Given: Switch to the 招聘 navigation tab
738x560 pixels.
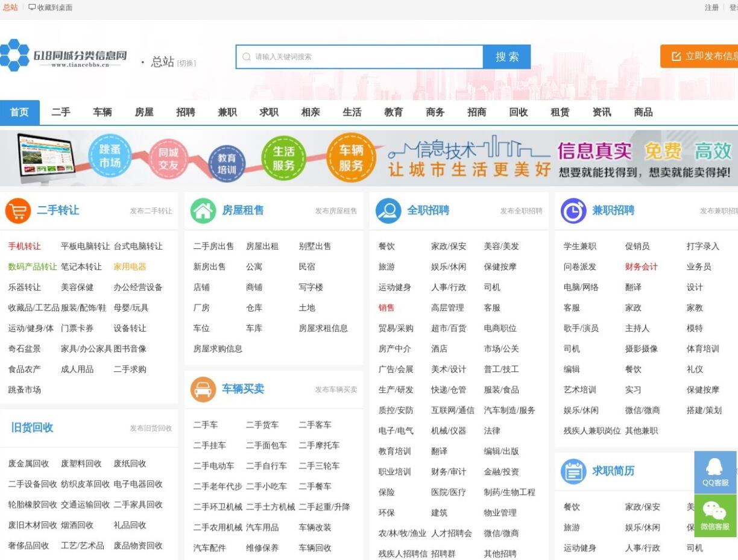Looking at the screenshot, I should coord(186,112).
